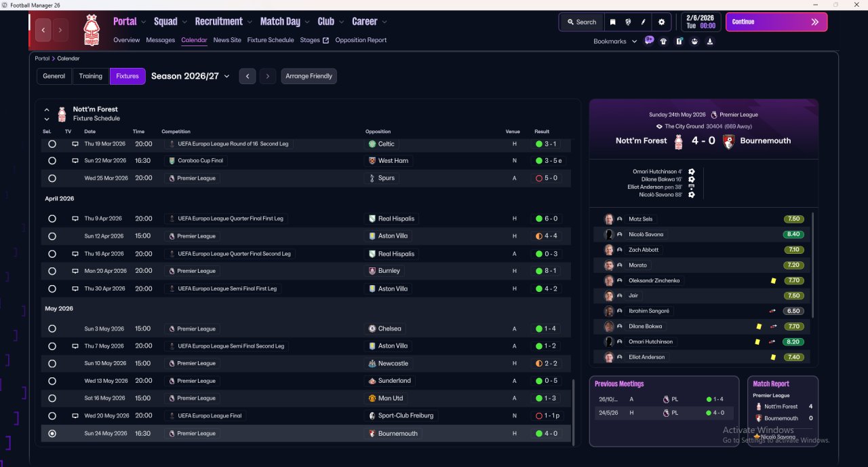Viewport: 868px width, 467px height.
Task: Select the Man Utd fixture radio button
Action: [x=52, y=398]
